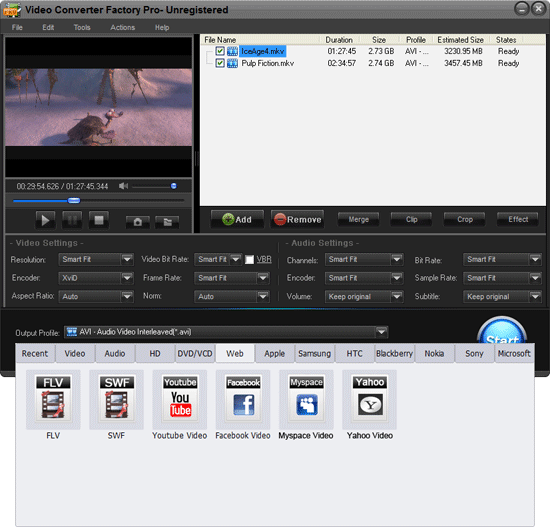The image size is (550, 527).
Task: Switch to the Recent tab
Action: pos(35,353)
